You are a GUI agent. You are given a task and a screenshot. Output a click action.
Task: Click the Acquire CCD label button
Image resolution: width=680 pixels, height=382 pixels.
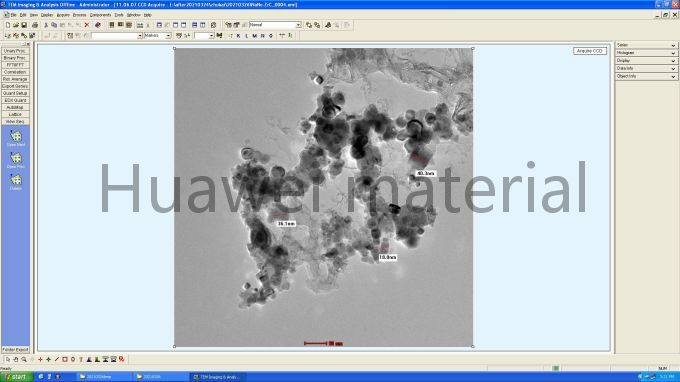pyautogui.click(x=590, y=51)
